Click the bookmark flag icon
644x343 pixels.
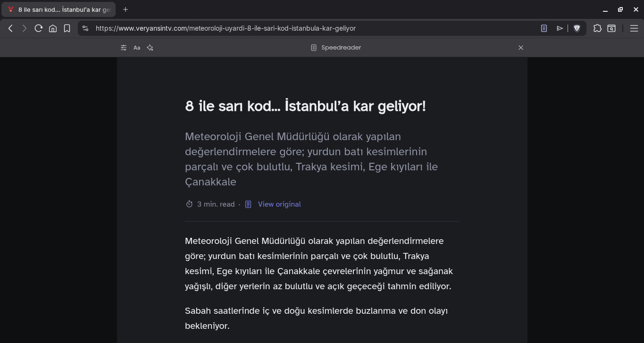click(67, 28)
